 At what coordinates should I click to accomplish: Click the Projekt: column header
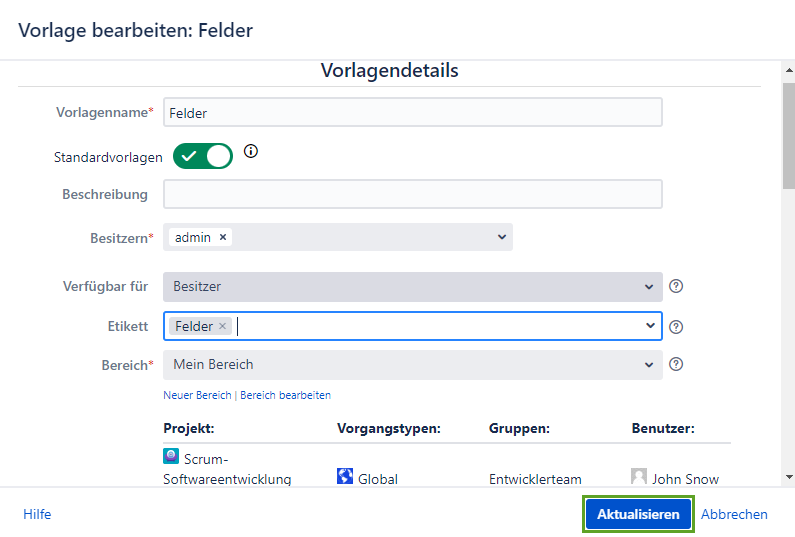(189, 428)
